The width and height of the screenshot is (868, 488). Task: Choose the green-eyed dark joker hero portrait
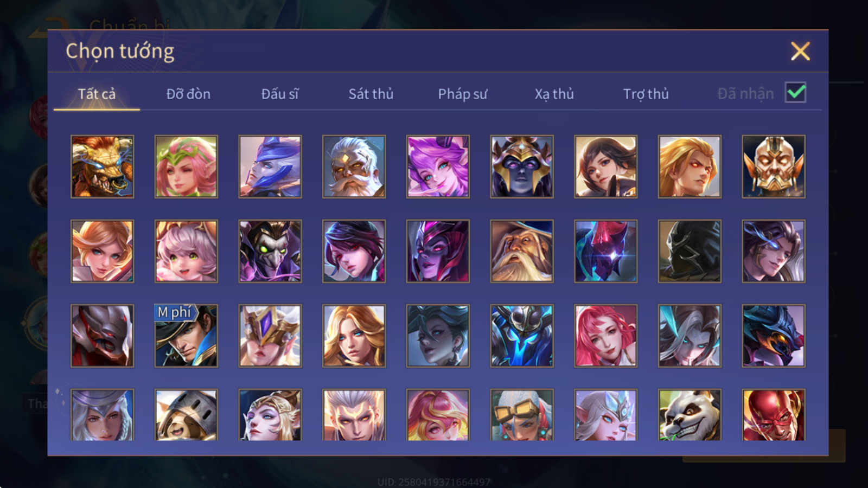coord(270,251)
